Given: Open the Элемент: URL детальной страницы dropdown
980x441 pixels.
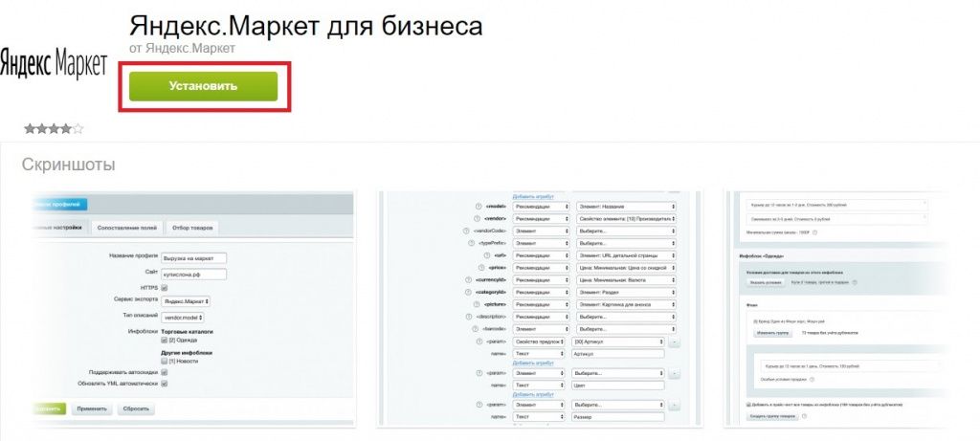Looking at the screenshot, I should [624, 255].
